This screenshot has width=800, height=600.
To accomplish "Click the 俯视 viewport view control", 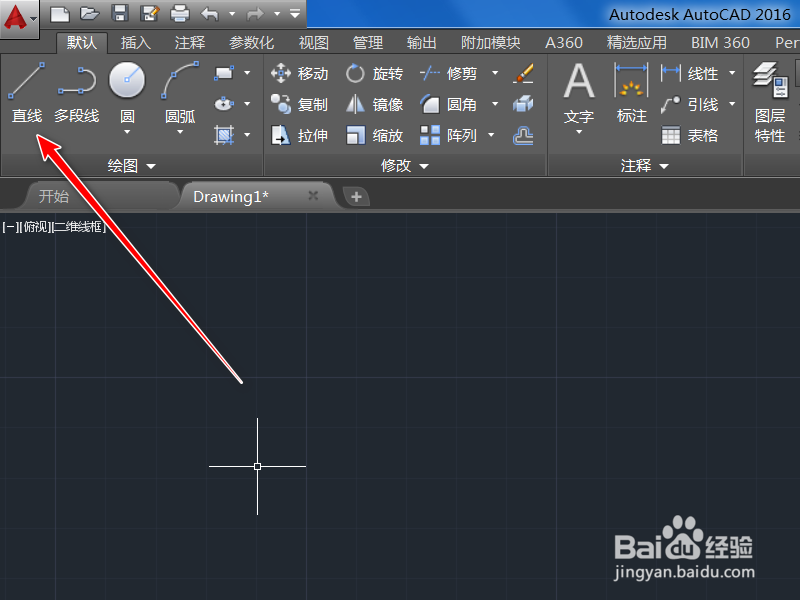I will click(36, 227).
